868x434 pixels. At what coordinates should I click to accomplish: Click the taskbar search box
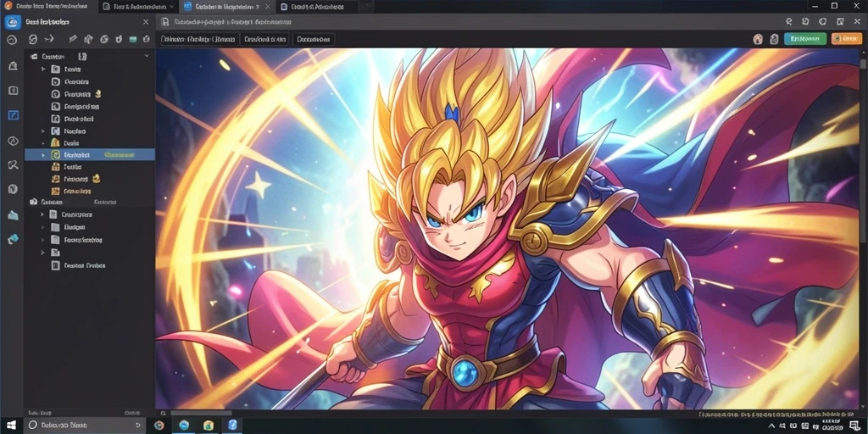click(86, 426)
